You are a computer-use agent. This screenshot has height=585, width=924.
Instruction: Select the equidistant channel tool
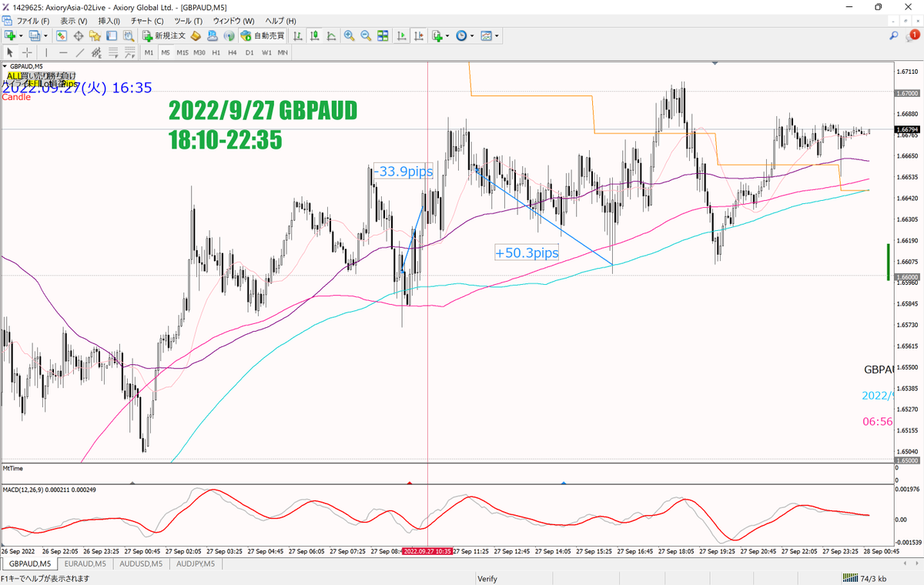(x=96, y=52)
